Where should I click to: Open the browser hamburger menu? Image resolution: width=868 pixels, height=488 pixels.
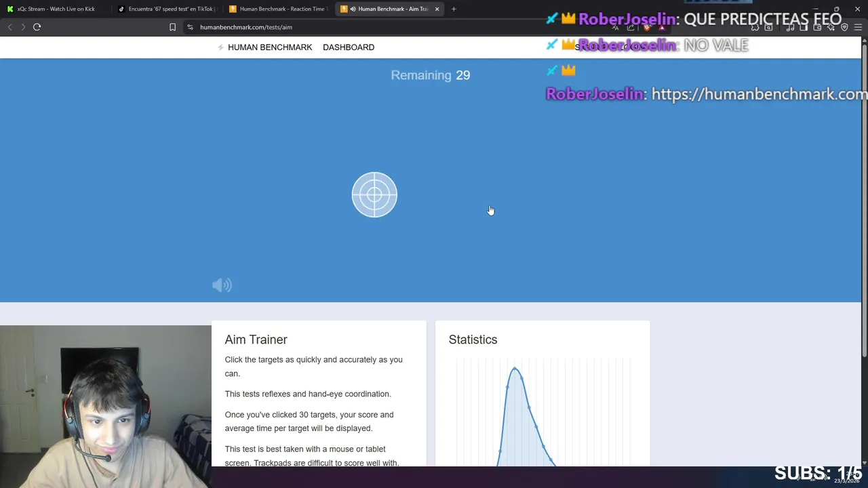pos(858,27)
